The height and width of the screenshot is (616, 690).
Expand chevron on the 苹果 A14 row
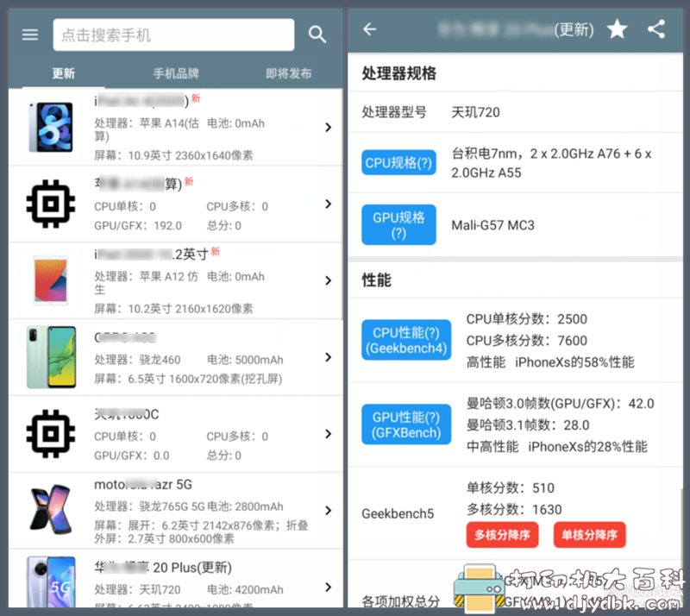tap(328, 127)
